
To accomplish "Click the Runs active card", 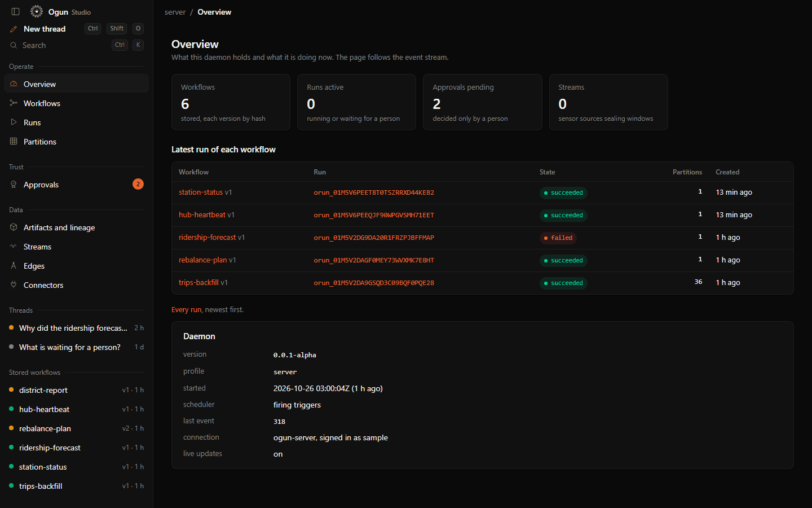I will coord(356,102).
